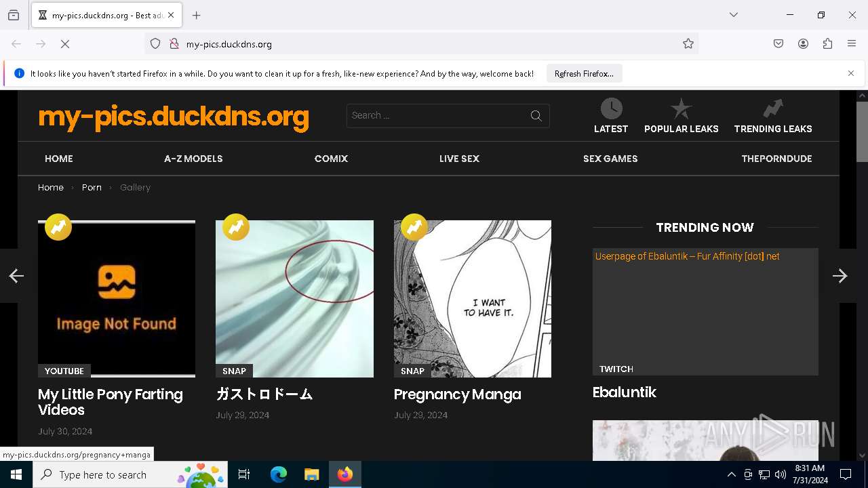
Task: Click the next arrow on right edge
Action: 840,276
